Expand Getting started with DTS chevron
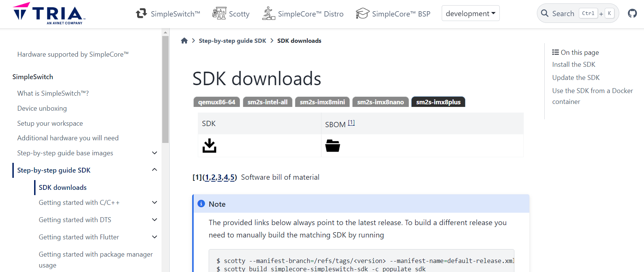 154,219
